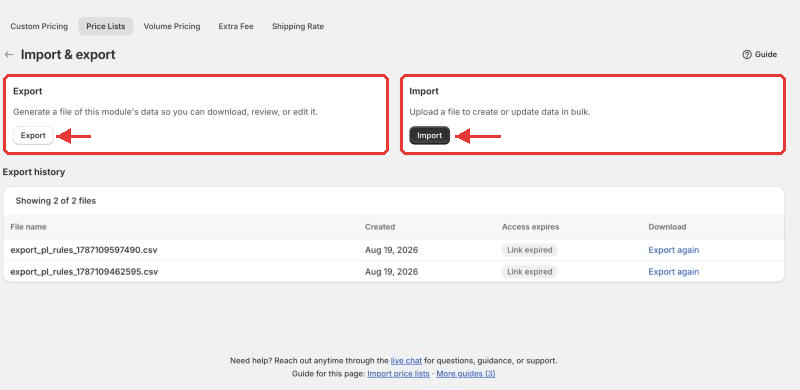Click the Import card heading
This screenshot has height=390, width=800.
(x=424, y=91)
